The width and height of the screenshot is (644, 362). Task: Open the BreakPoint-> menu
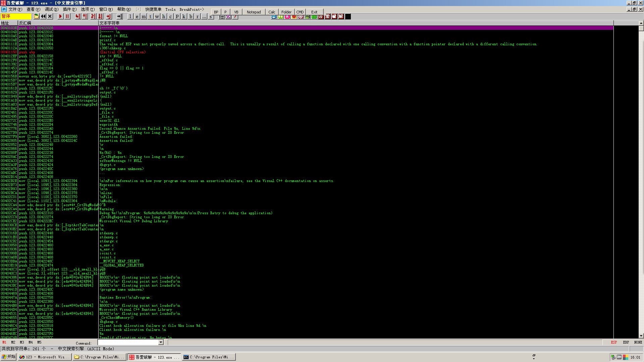point(192,9)
